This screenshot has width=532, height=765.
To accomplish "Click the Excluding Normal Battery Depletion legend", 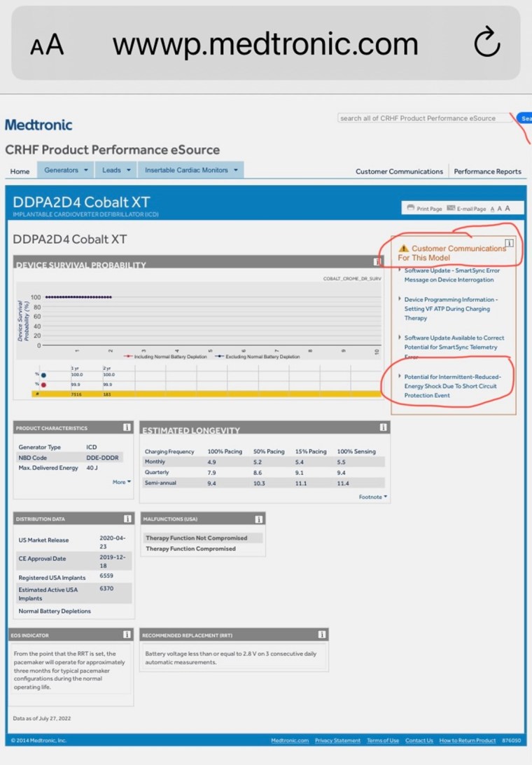I will click(258, 357).
